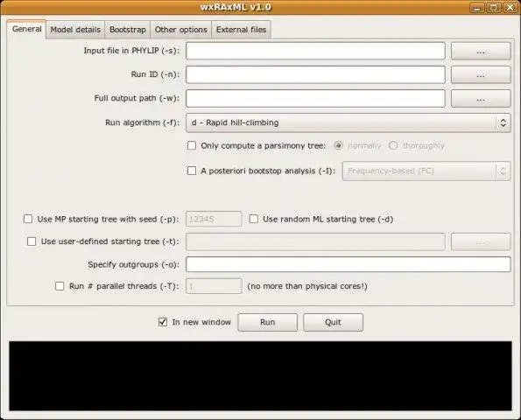The height and width of the screenshot is (420, 521).
Task: Click the black console output area
Action: [x=261, y=376]
